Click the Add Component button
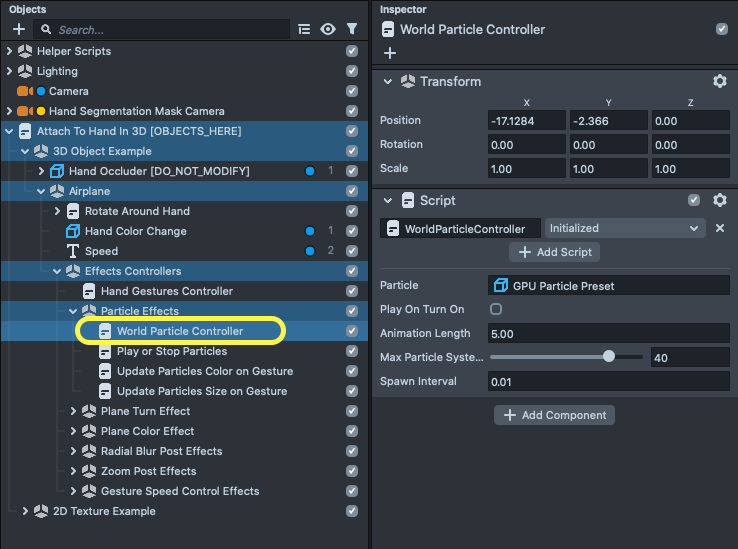Image resolution: width=738 pixels, height=549 pixels. [x=554, y=415]
